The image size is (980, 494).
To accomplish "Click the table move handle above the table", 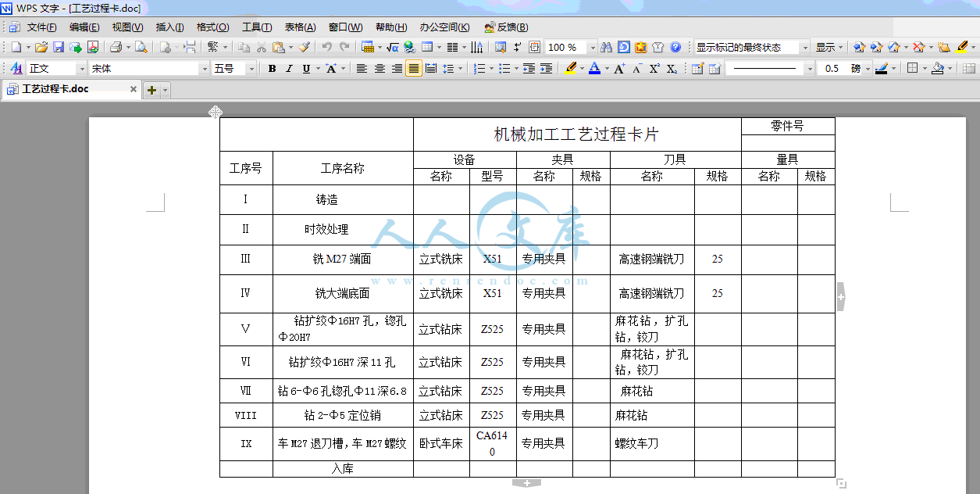I will 215,113.
